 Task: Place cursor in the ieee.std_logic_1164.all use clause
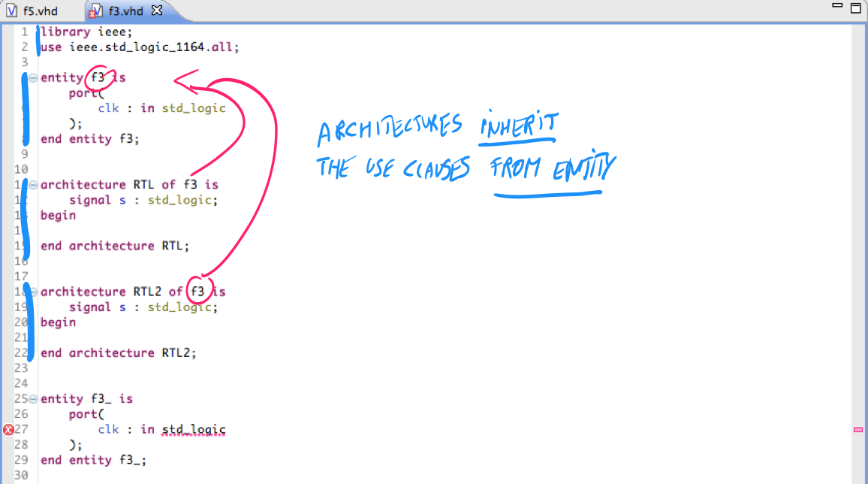tap(154, 47)
